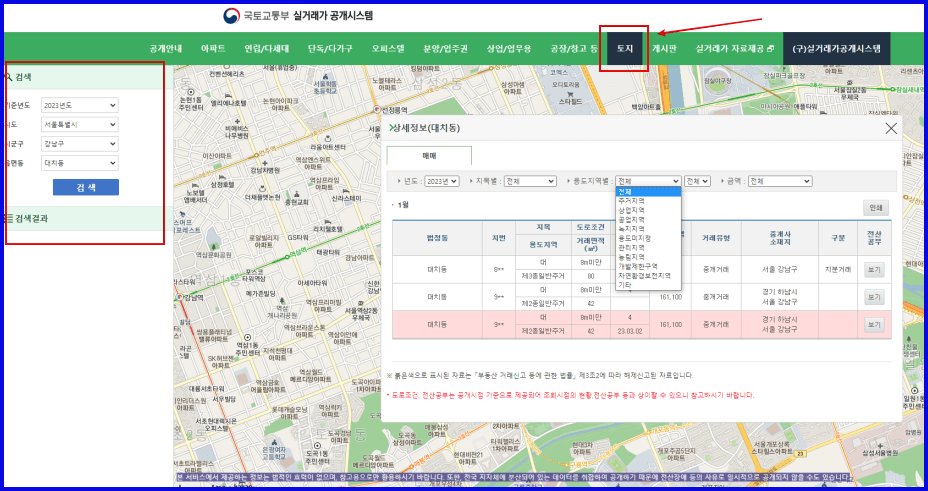This screenshot has height=491, width=928.
Task: Click the magnifier icon next to 검색 heading
Action: (9, 77)
